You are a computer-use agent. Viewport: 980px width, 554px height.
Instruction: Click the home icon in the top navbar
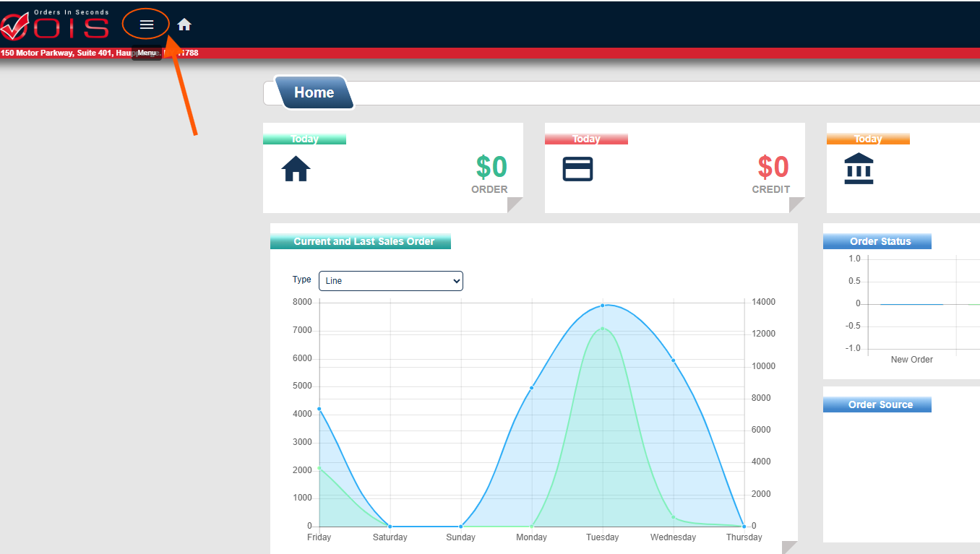[184, 25]
